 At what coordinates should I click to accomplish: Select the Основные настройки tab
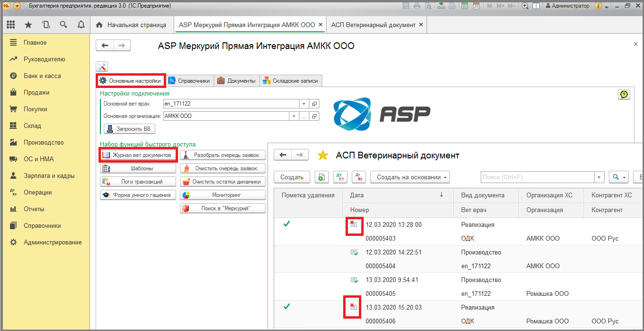pos(130,81)
